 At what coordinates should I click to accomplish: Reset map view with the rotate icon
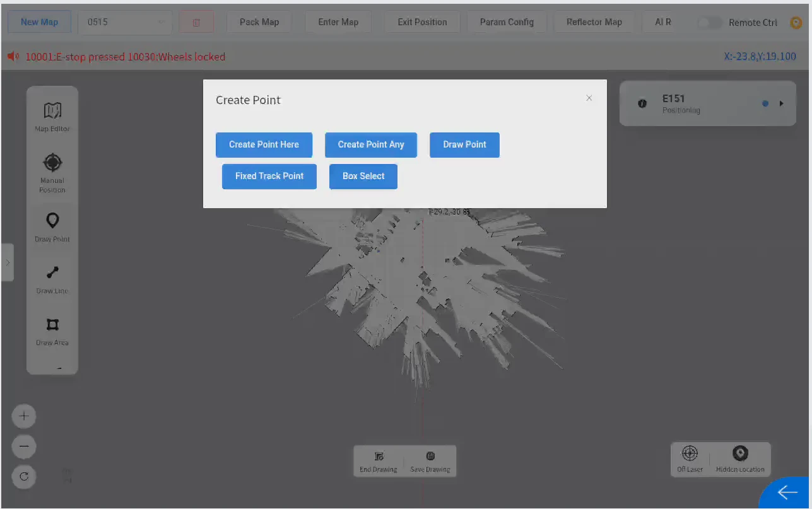pos(24,477)
